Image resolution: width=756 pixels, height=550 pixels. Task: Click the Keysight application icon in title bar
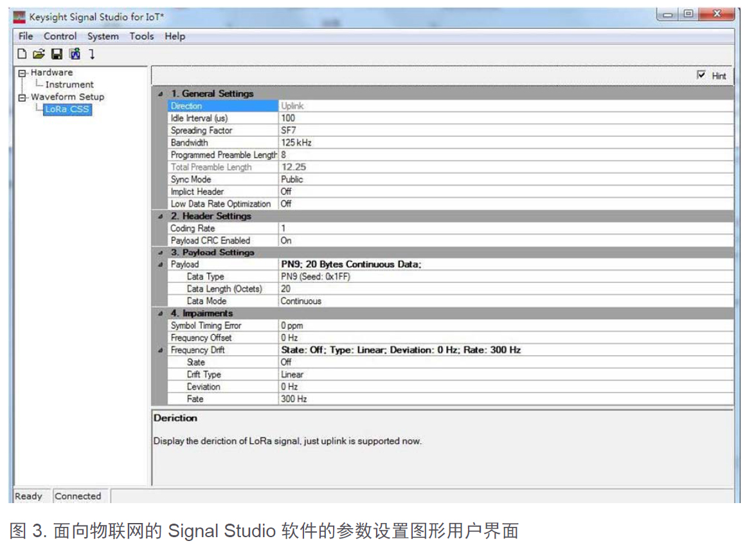(x=20, y=17)
